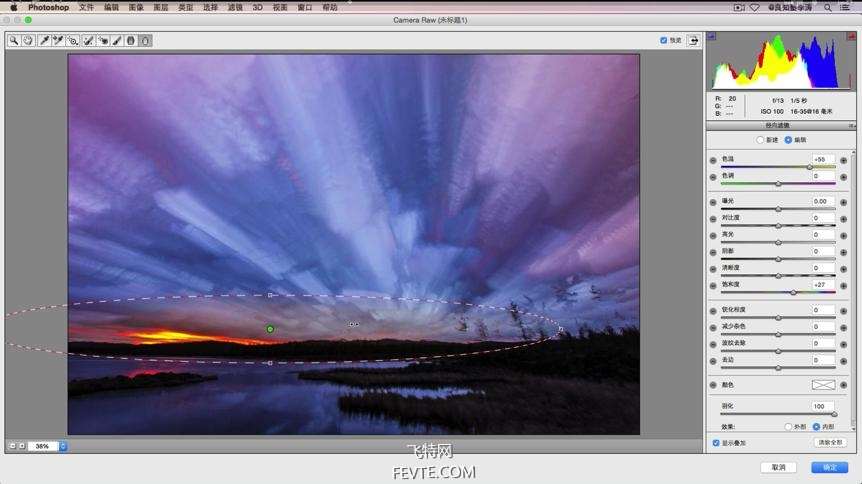Screen dimensions: 862x484
Task: Activate the Adjustment Brush tool
Action: pos(117,41)
